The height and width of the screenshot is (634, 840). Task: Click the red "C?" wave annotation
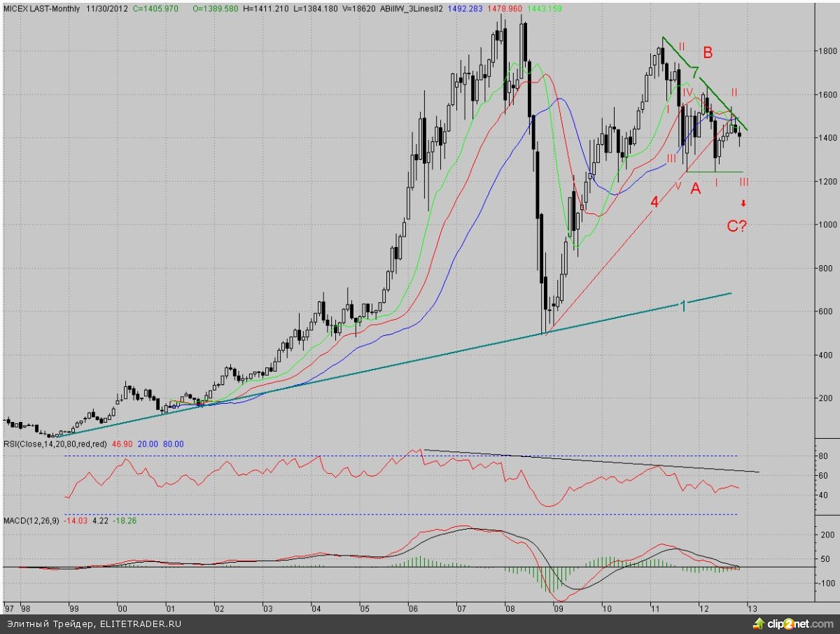[737, 226]
